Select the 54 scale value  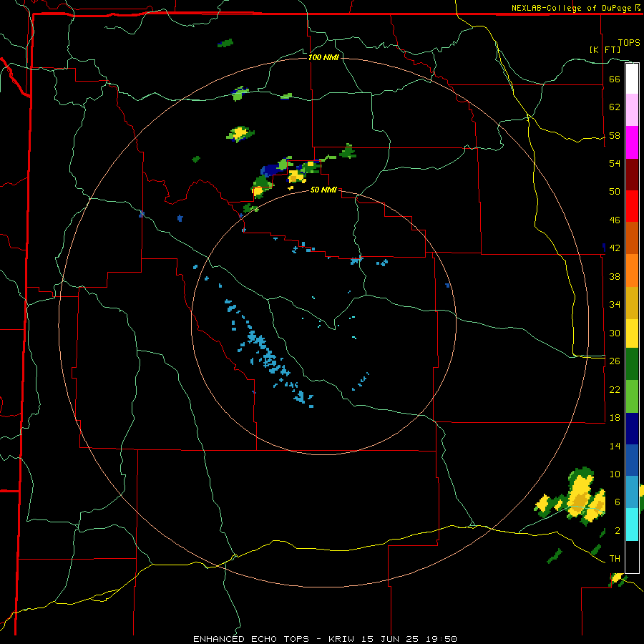[x=615, y=163]
